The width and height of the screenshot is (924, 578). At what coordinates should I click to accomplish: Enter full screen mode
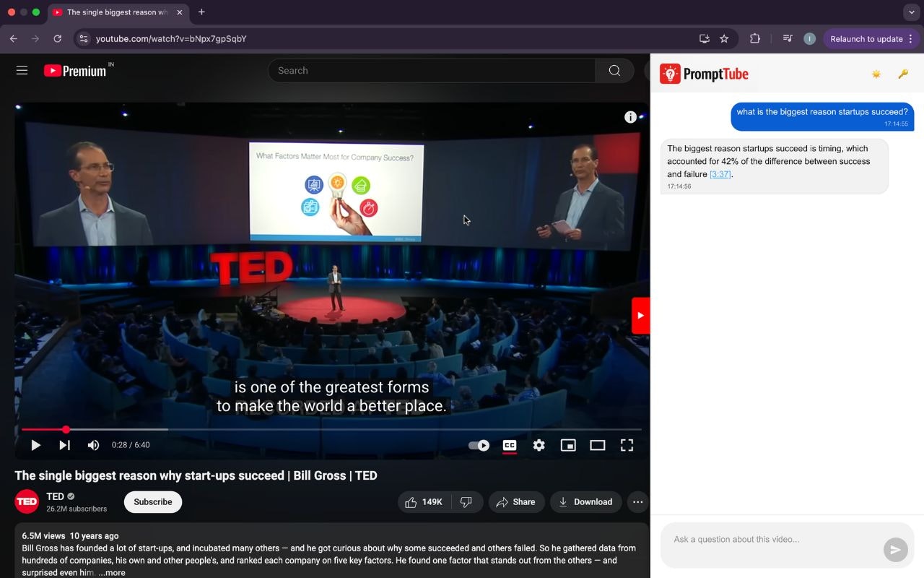(627, 445)
